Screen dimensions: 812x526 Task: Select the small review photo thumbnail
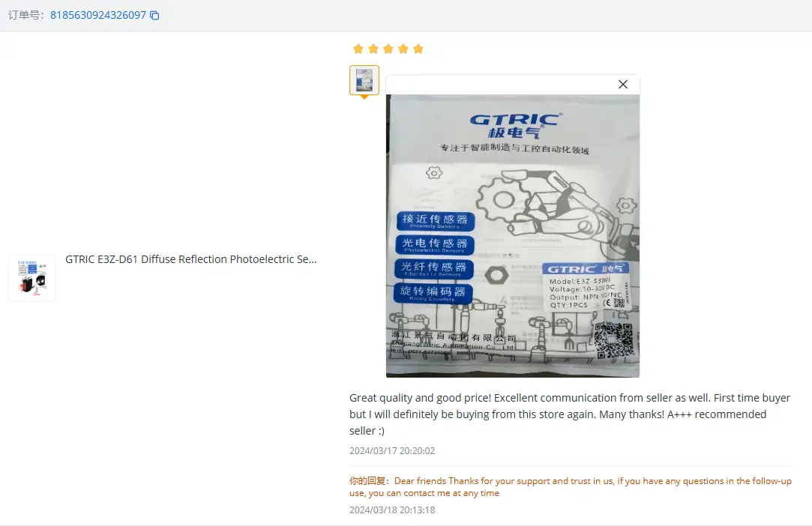pos(364,80)
